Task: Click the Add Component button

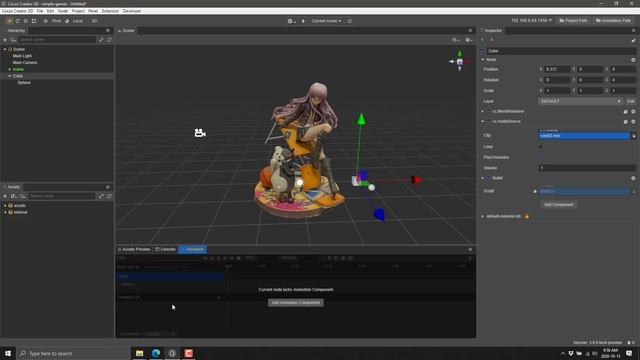Action: [x=558, y=205]
